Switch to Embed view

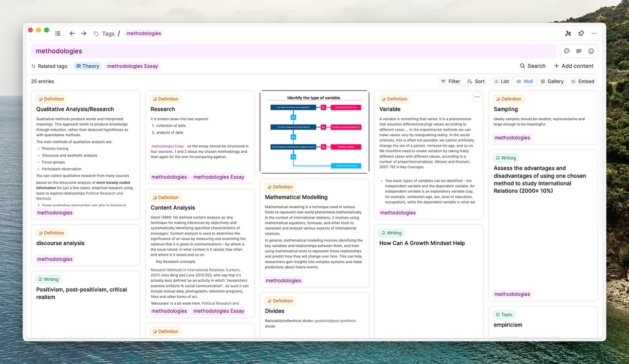click(583, 82)
